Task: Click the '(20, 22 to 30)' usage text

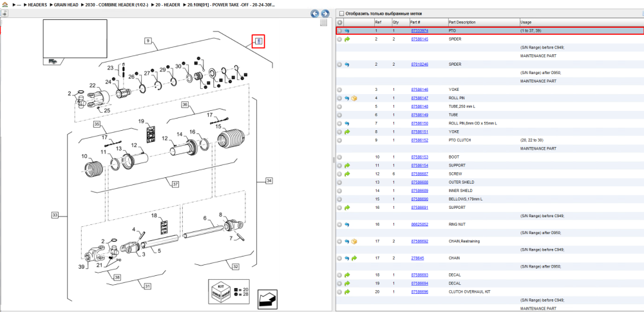Action: coord(531,140)
